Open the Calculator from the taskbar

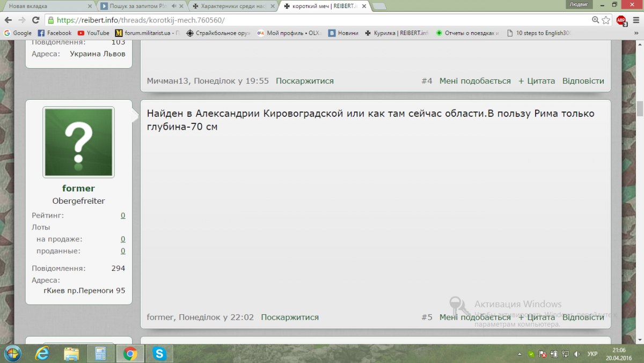pos(100,353)
